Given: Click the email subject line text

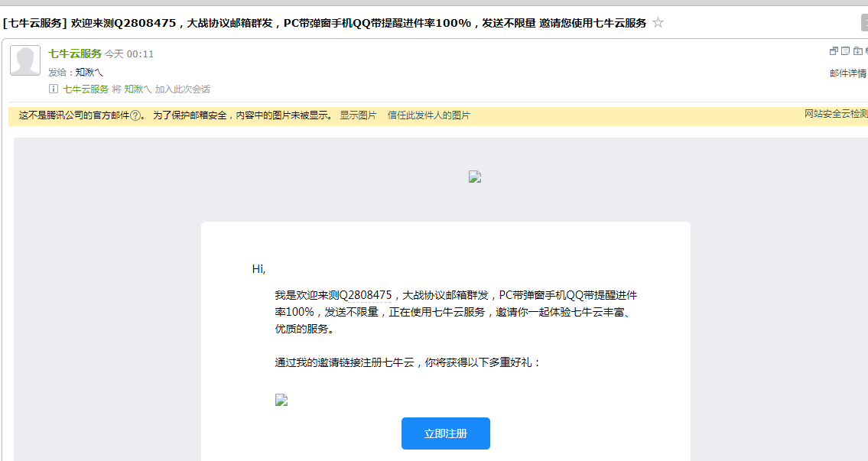Looking at the screenshot, I should pos(324,23).
